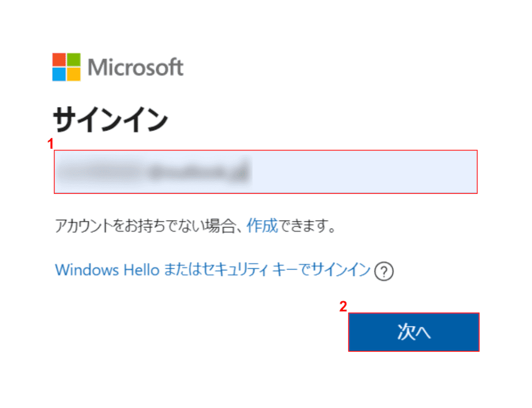
Task: Select Windows Hello またはセキュリティ キーでサインイン link
Action: pos(213,270)
